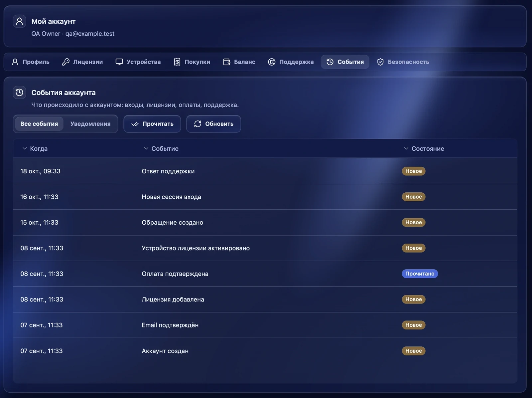Click the date 18 окт., 09:33

click(41, 171)
